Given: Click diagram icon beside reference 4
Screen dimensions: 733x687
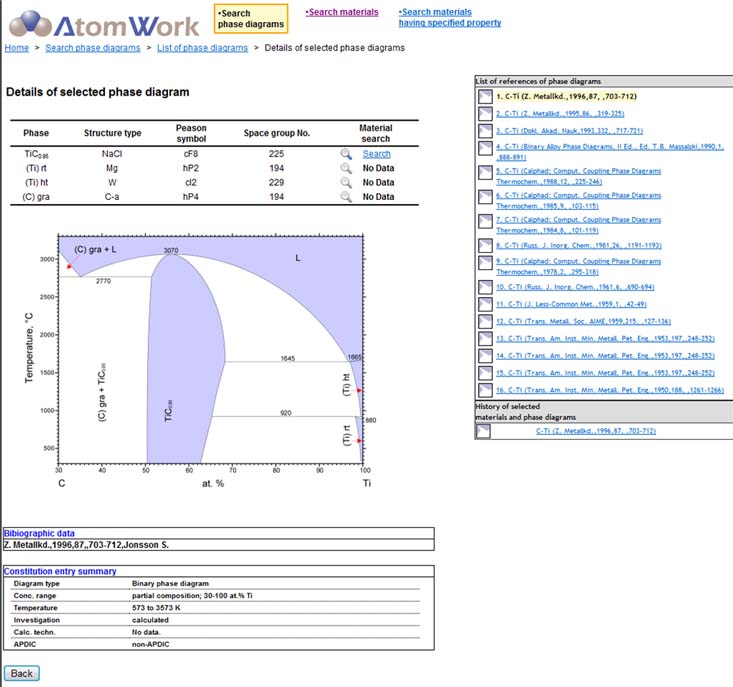Looking at the screenshot, I should click(484, 151).
